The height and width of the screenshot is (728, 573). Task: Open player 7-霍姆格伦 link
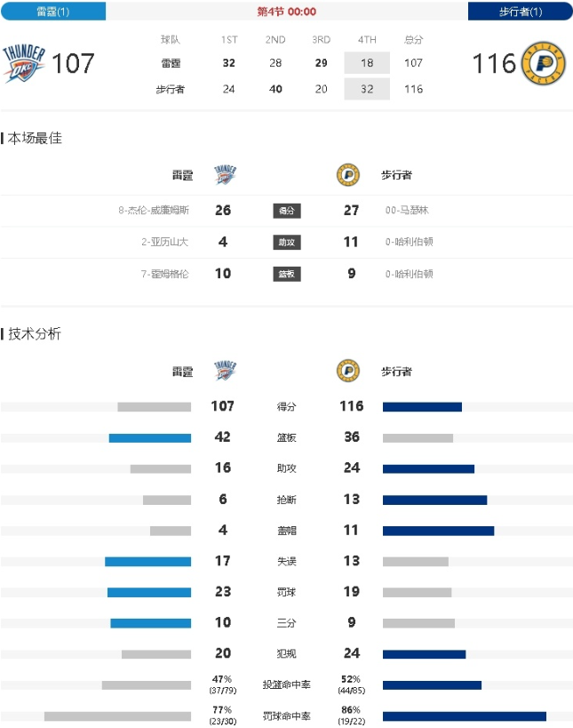click(x=164, y=274)
